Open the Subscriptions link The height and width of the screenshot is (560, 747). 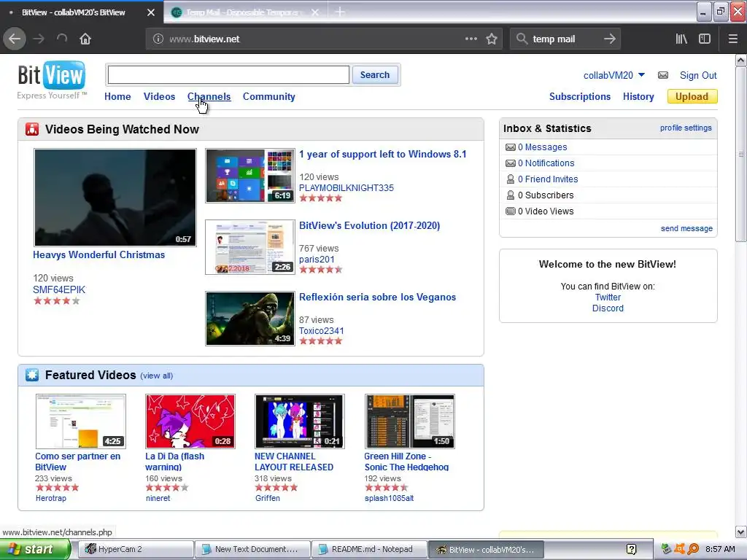580,96
